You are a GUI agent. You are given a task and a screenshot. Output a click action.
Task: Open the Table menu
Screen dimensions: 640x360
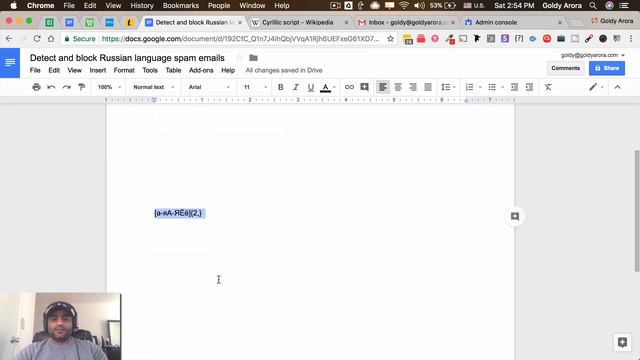pos(173,70)
